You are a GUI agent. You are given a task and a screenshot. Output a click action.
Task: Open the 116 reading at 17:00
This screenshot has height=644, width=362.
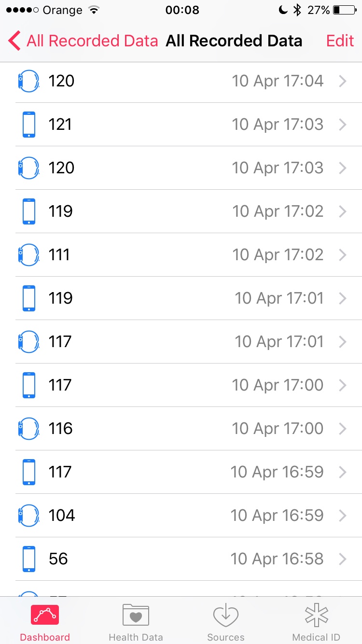[x=189, y=429]
